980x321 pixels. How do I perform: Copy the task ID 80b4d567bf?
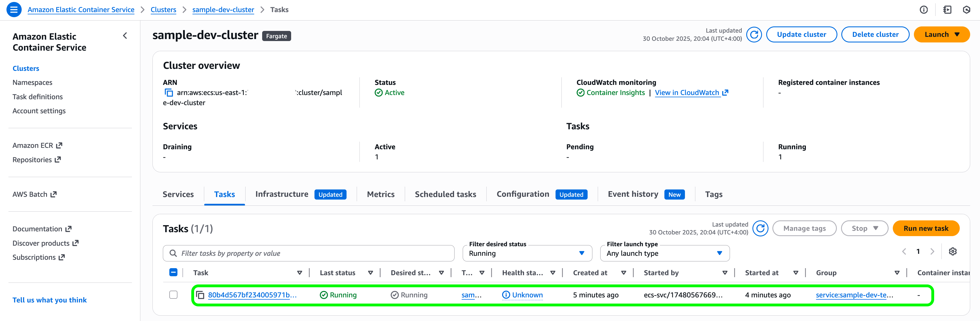click(x=200, y=295)
